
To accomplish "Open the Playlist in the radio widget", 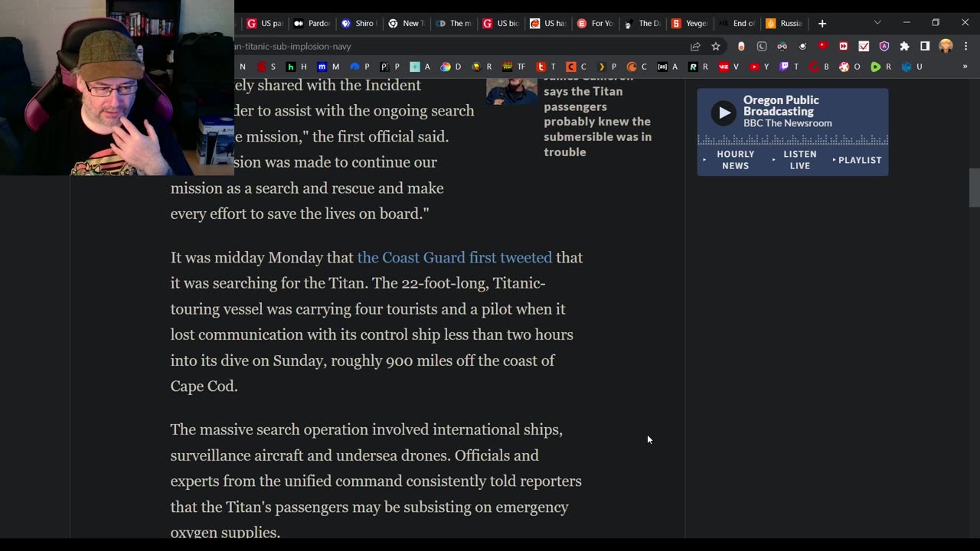I will coord(860,160).
